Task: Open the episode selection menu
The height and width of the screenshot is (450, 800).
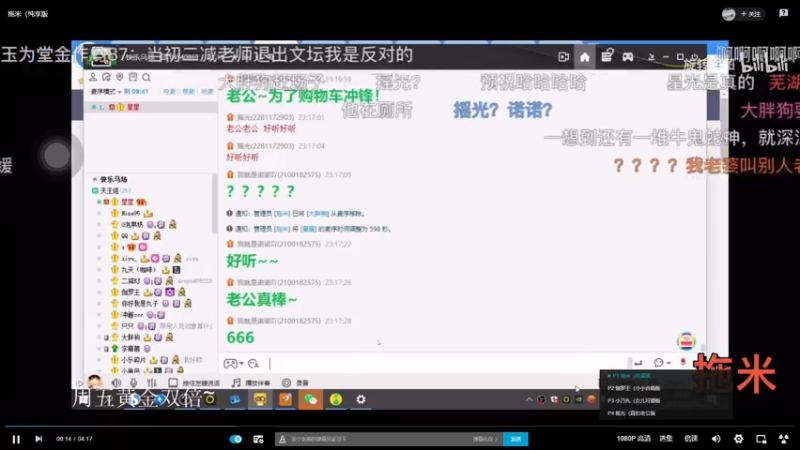Action: click(666, 439)
